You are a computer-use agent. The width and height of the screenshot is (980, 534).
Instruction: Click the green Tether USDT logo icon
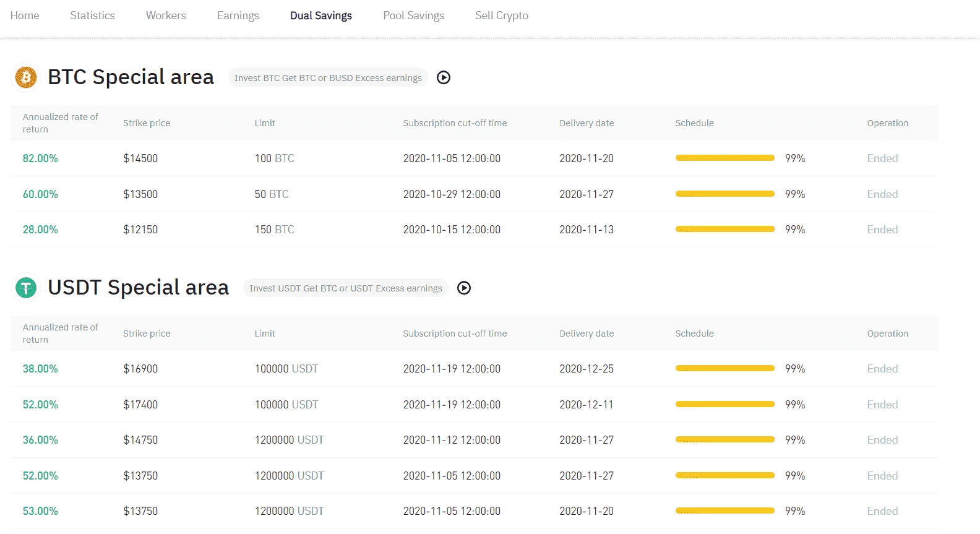[x=26, y=288]
